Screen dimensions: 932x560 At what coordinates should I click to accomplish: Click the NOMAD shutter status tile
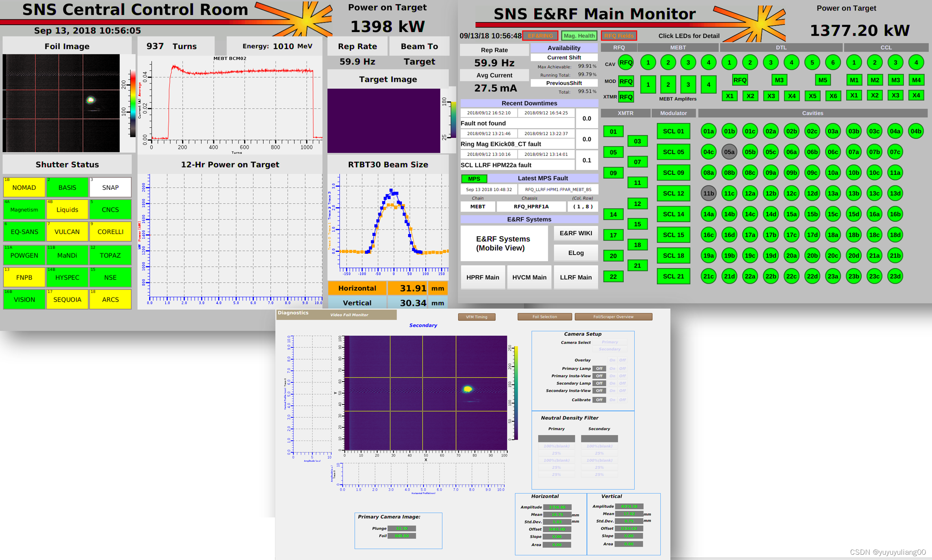pos(24,187)
